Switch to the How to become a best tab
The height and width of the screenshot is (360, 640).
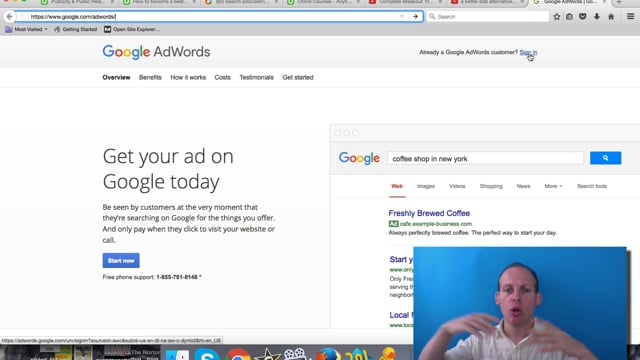point(158,2)
